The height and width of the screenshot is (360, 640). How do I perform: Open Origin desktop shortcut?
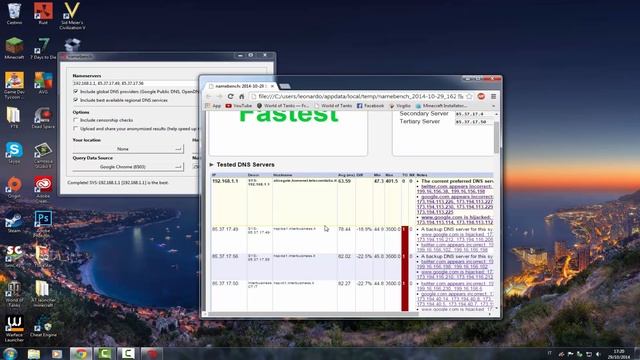coord(14,187)
